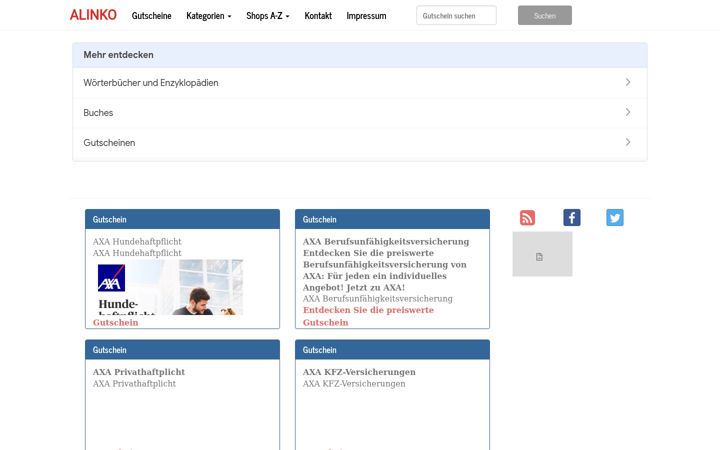Screen dimensions: 720x450
Task: Open red Gutschein link under Hundehaftpflicht card
Action: point(115,322)
